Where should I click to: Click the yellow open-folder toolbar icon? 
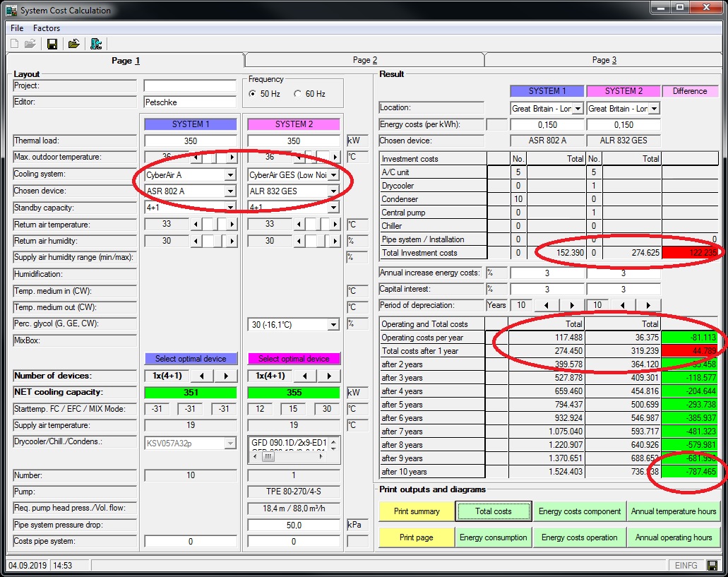74,44
